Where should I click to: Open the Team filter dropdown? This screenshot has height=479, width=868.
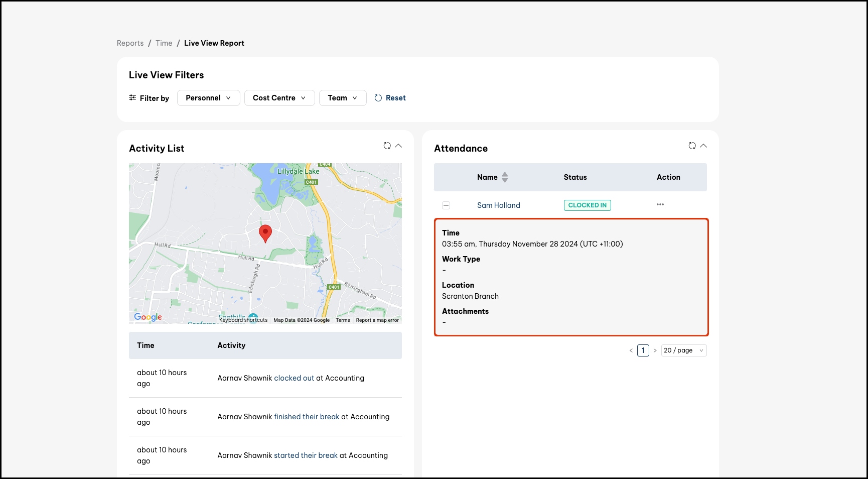(343, 98)
